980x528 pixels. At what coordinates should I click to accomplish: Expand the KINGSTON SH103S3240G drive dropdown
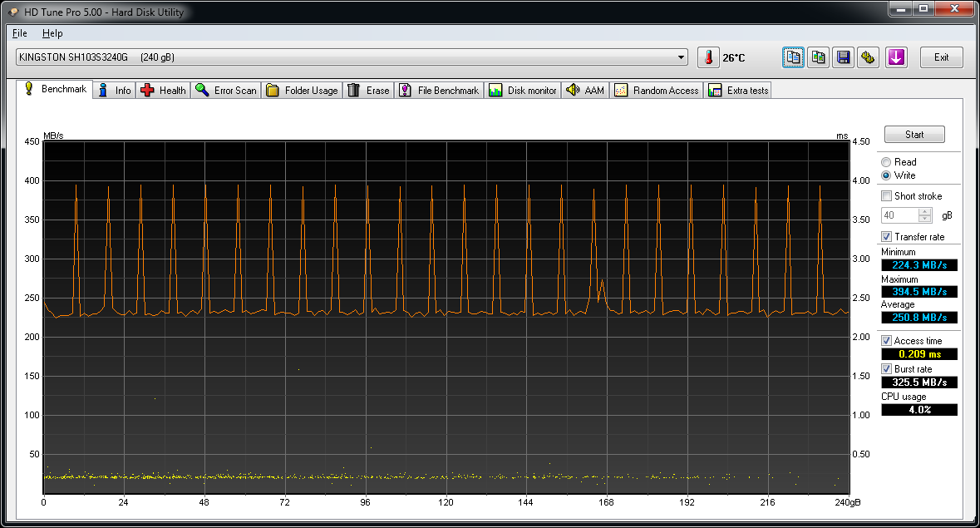coord(681,57)
